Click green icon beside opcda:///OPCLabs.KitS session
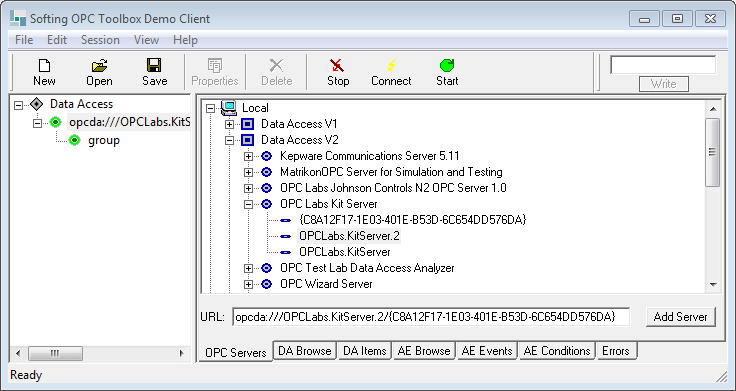Viewport: 736px width, 391px height. pos(55,123)
